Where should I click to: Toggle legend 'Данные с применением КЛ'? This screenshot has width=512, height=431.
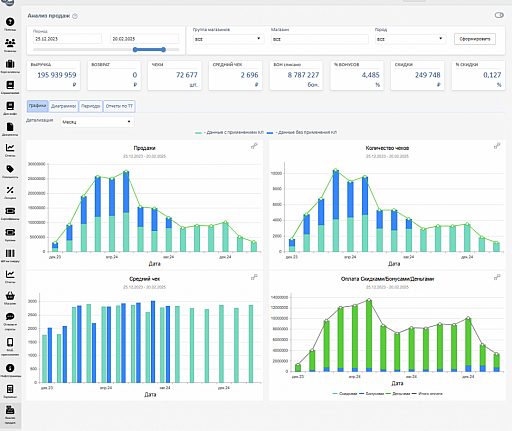[230, 132]
